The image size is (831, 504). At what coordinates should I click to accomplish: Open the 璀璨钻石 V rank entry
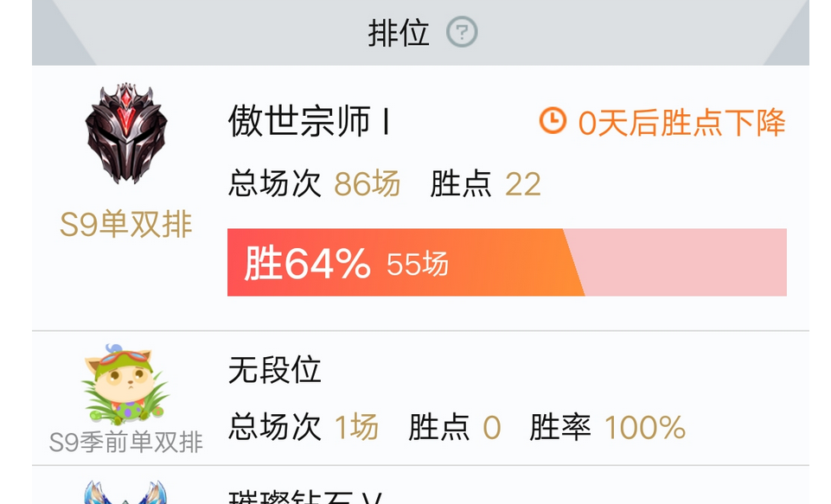[305, 496]
